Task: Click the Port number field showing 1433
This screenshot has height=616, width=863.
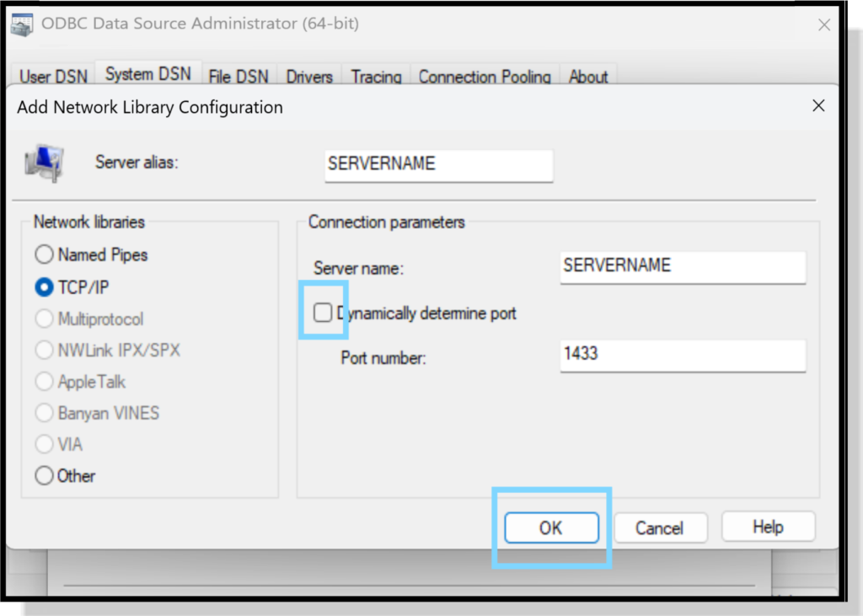Action: tap(683, 355)
